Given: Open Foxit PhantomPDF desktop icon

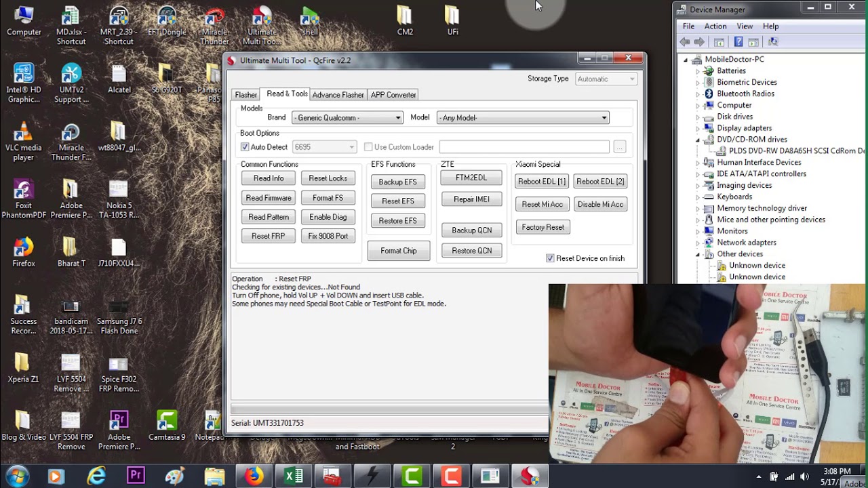Looking at the screenshot, I should coord(24,199).
